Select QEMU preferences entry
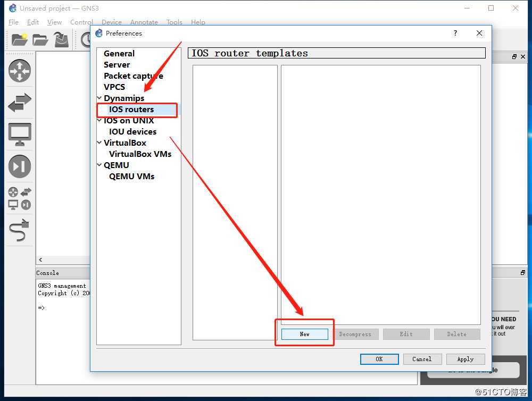The height and width of the screenshot is (401, 532). [x=117, y=165]
